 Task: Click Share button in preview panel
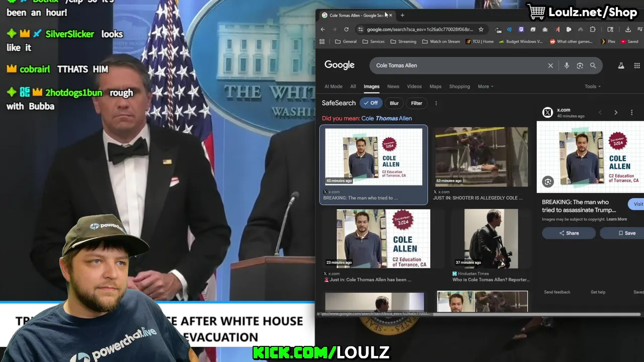(569, 233)
